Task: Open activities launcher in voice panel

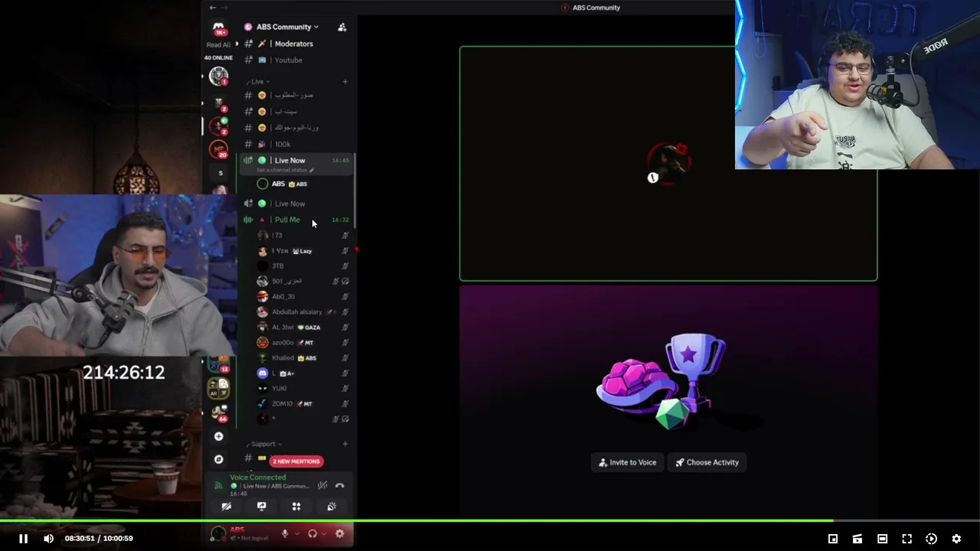Action: point(296,507)
